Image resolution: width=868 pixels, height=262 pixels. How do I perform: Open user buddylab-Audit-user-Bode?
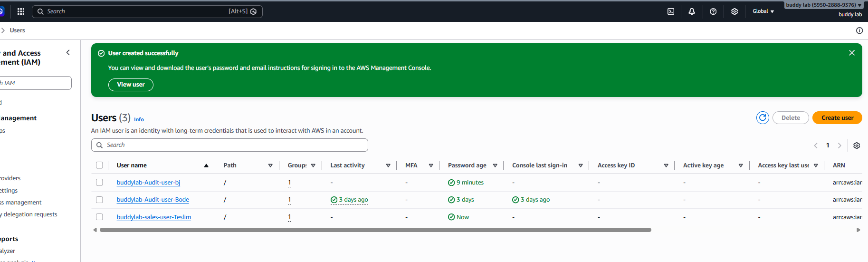tap(153, 200)
